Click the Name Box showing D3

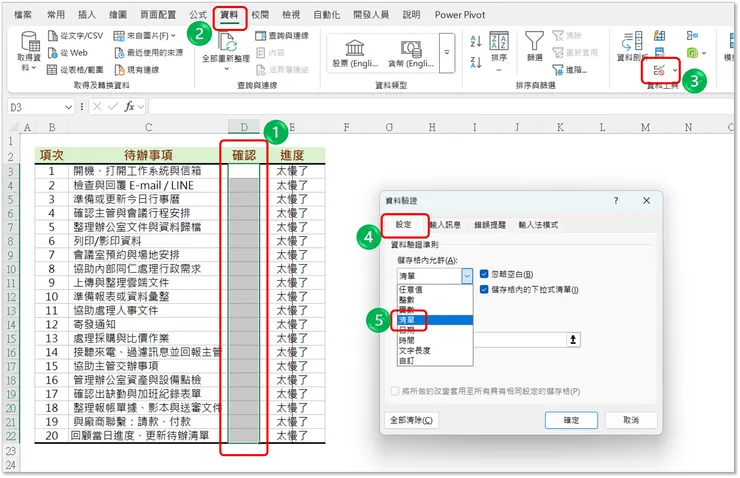click(36, 107)
